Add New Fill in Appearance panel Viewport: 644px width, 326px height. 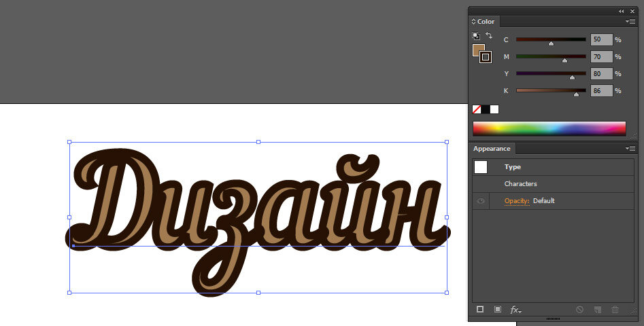[498, 309]
